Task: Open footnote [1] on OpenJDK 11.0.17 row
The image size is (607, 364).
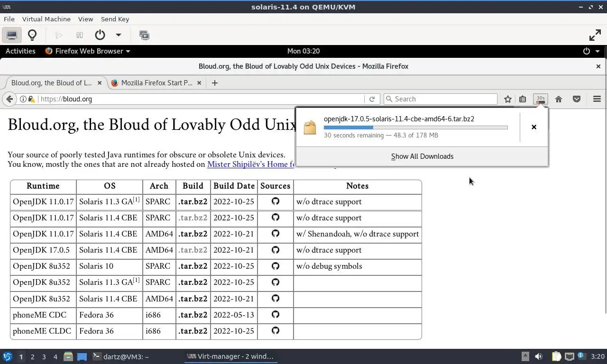Action: (x=136, y=200)
